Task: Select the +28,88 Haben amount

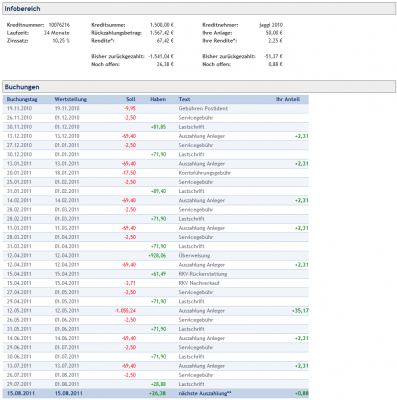Action: pos(158,384)
